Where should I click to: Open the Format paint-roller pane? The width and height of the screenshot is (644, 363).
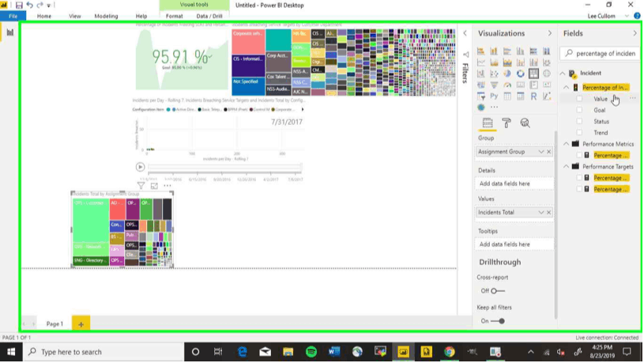click(507, 123)
